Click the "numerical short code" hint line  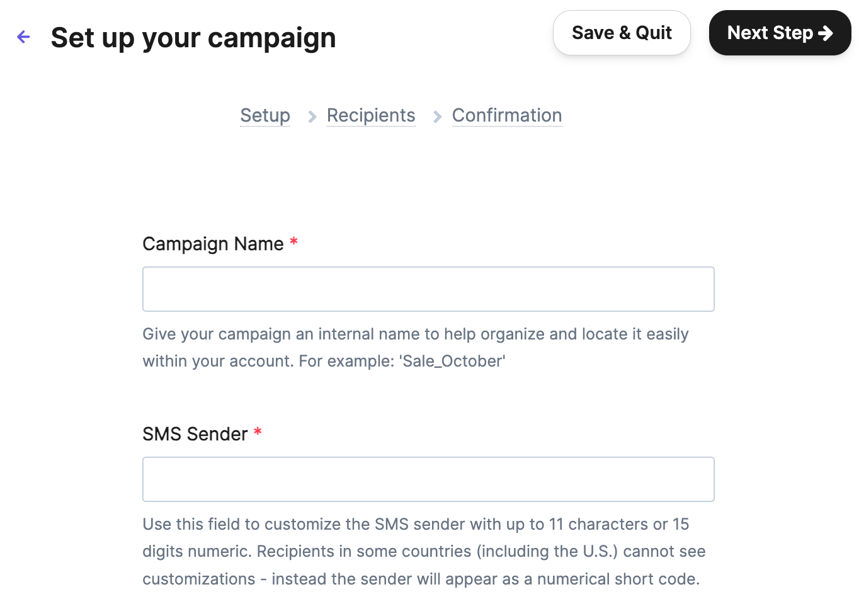tap(421, 579)
